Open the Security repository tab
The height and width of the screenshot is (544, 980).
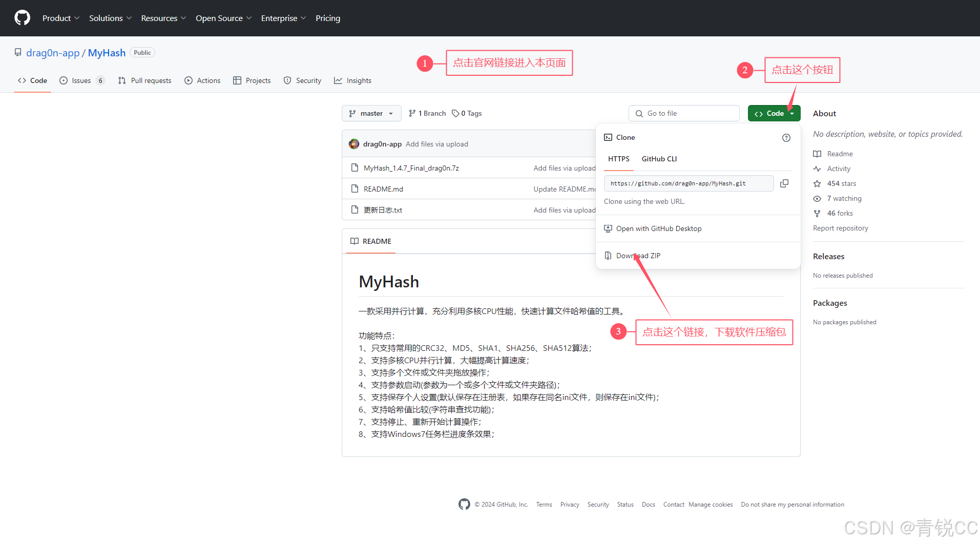303,80
